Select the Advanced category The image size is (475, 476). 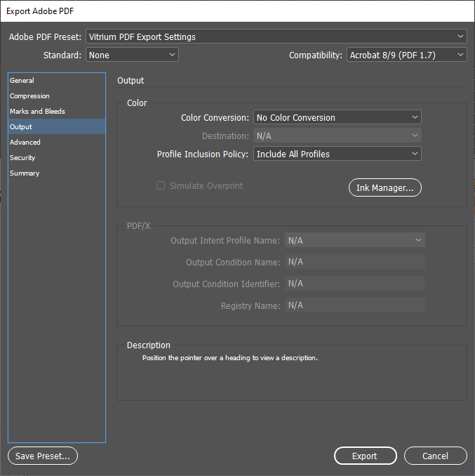[x=57, y=143]
